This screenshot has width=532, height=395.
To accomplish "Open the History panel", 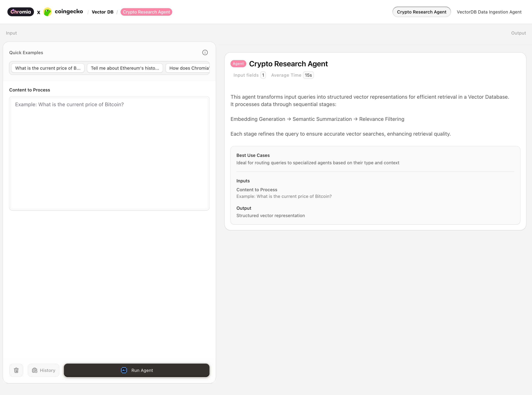I will tap(43, 370).
